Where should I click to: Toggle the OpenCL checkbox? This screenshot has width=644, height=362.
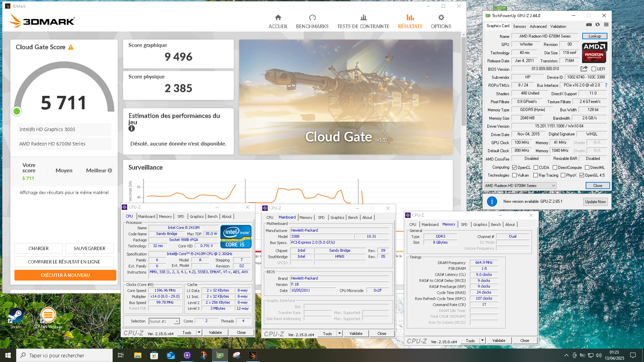click(x=514, y=168)
